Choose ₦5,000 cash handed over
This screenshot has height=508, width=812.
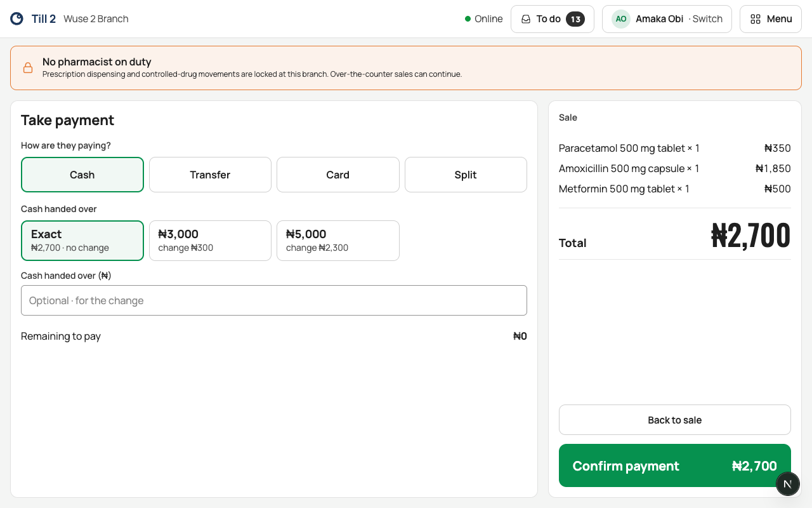(x=338, y=241)
